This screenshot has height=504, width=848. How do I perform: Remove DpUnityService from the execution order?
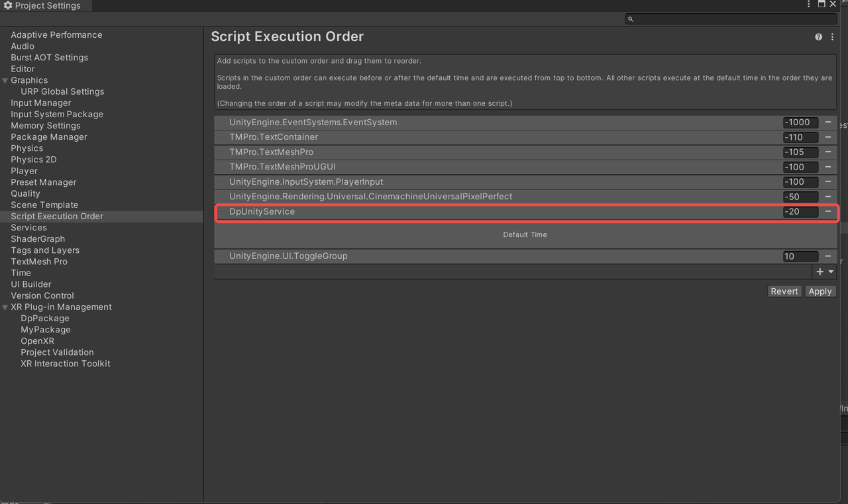(828, 211)
